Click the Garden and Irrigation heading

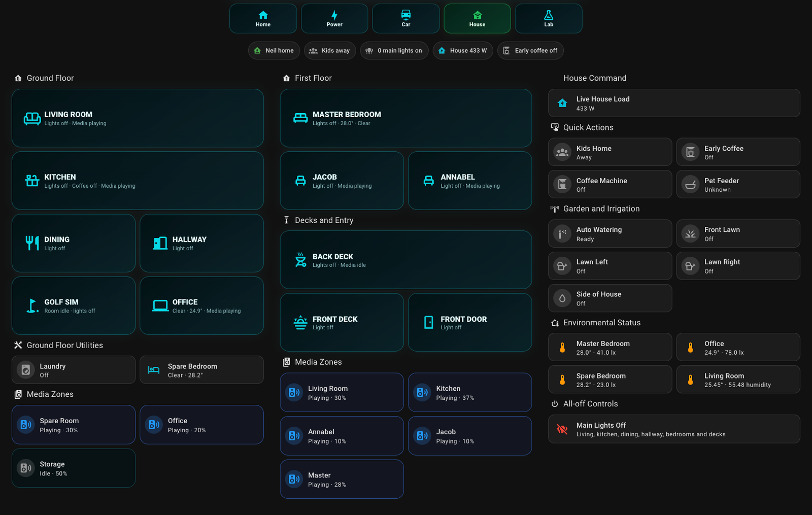point(601,209)
